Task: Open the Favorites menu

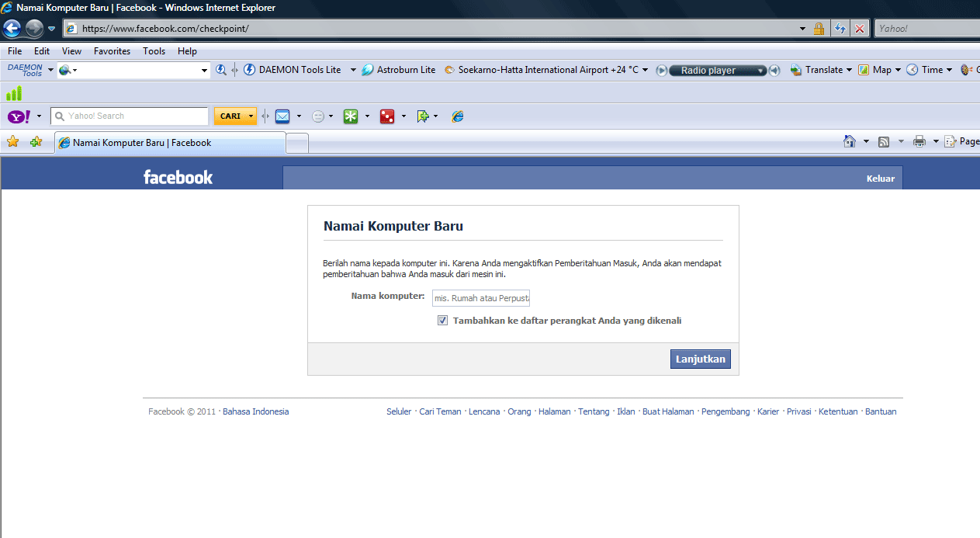Action: tap(112, 51)
